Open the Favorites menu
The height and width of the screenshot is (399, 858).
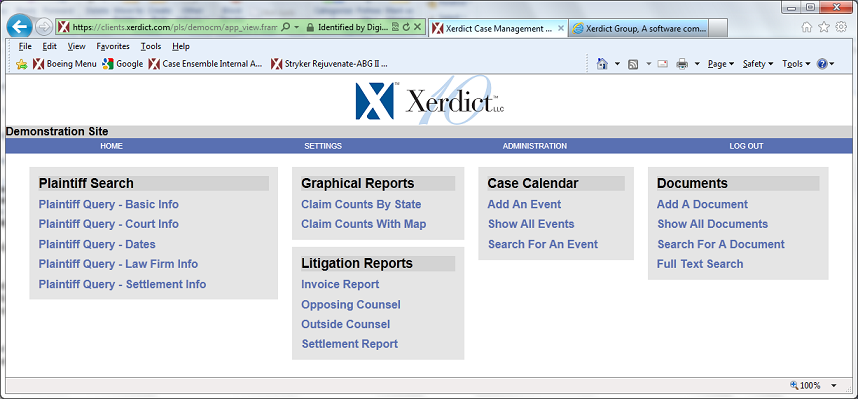(x=113, y=47)
